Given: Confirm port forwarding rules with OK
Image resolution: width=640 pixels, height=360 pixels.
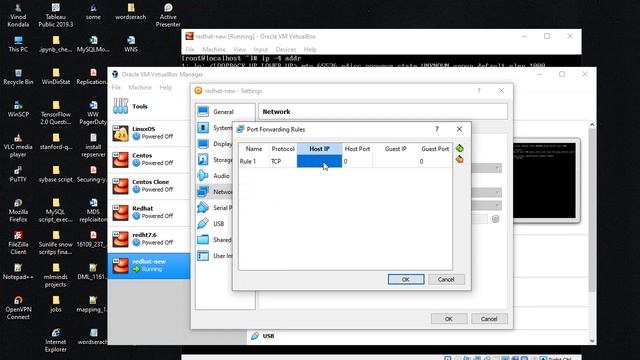Looking at the screenshot, I should (406, 280).
